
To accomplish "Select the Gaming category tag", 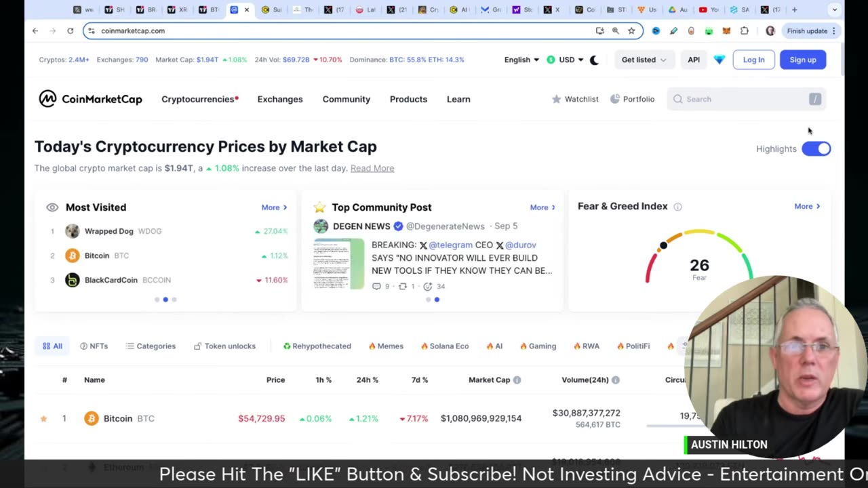I will (x=538, y=346).
